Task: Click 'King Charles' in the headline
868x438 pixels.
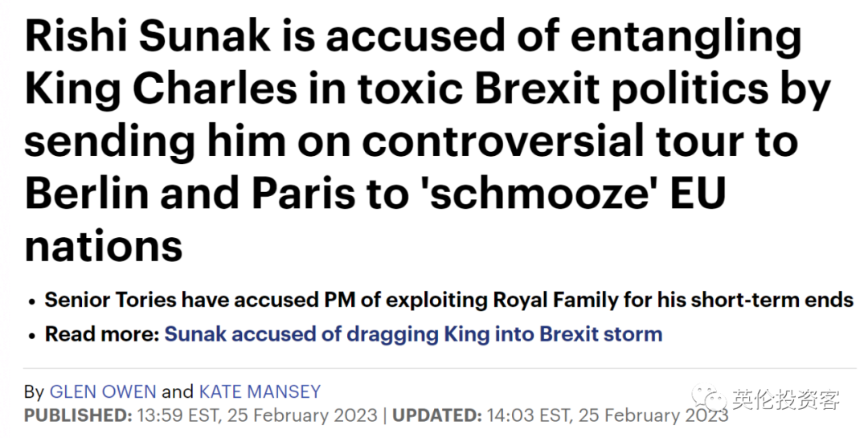Action: pos(161,88)
